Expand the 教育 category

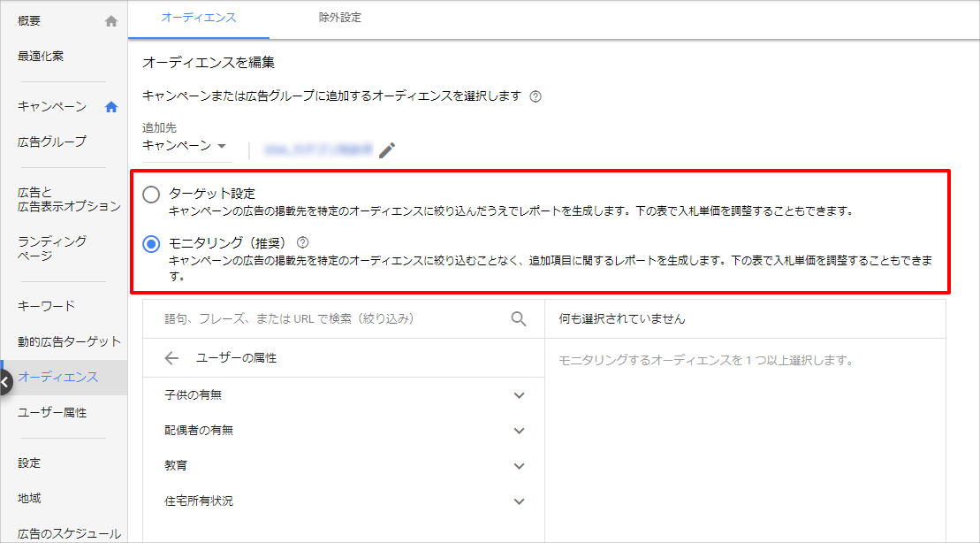coord(519,466)
